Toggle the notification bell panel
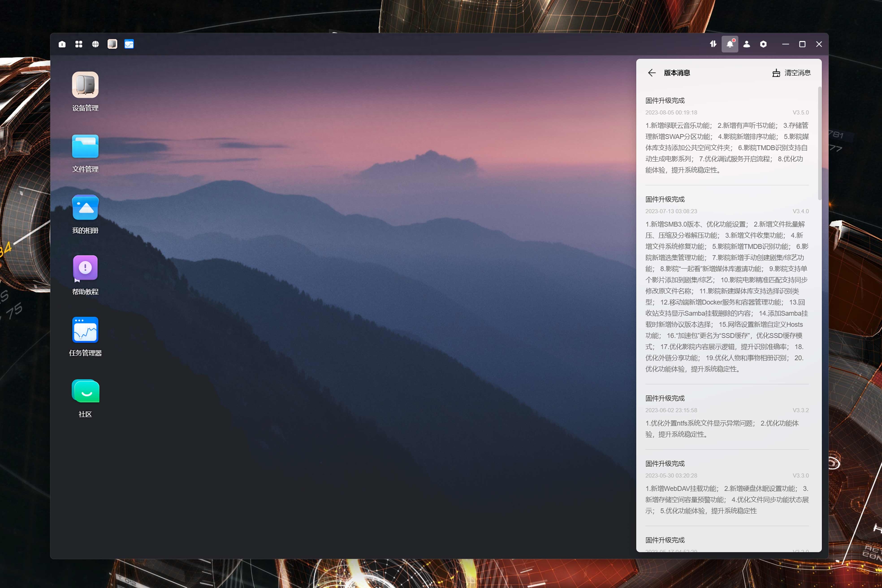 [x=730, y=44]
